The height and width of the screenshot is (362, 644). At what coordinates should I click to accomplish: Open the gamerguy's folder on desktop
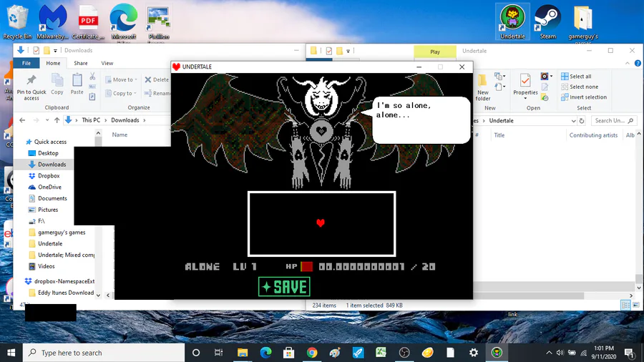[582, 21]
